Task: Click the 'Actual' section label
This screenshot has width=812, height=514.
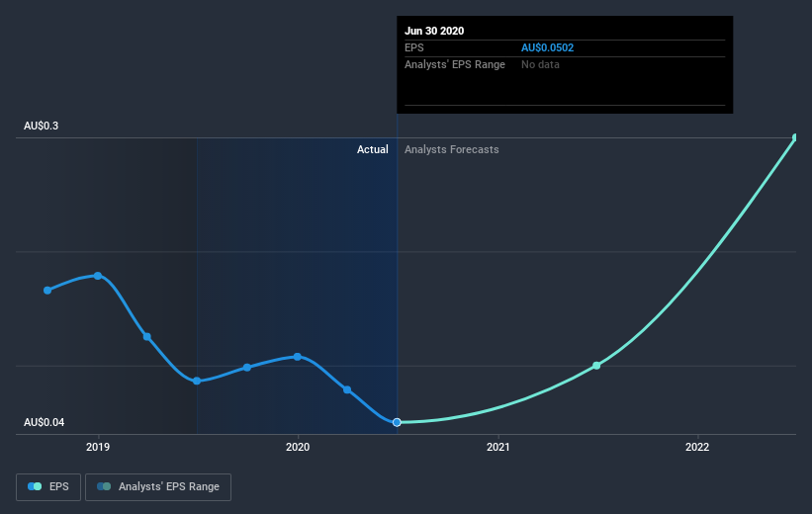Action: coord(372,149)
